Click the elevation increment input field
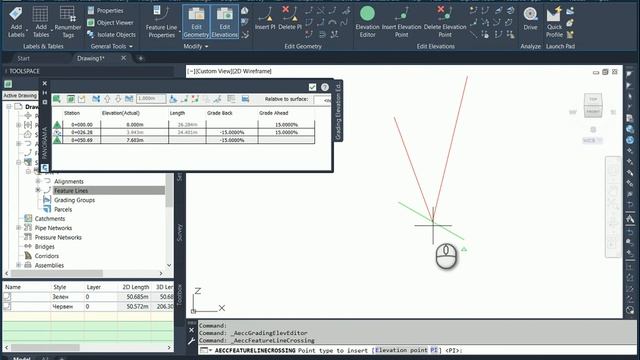This screenshot has height=360, width=640. coord(151,99)
